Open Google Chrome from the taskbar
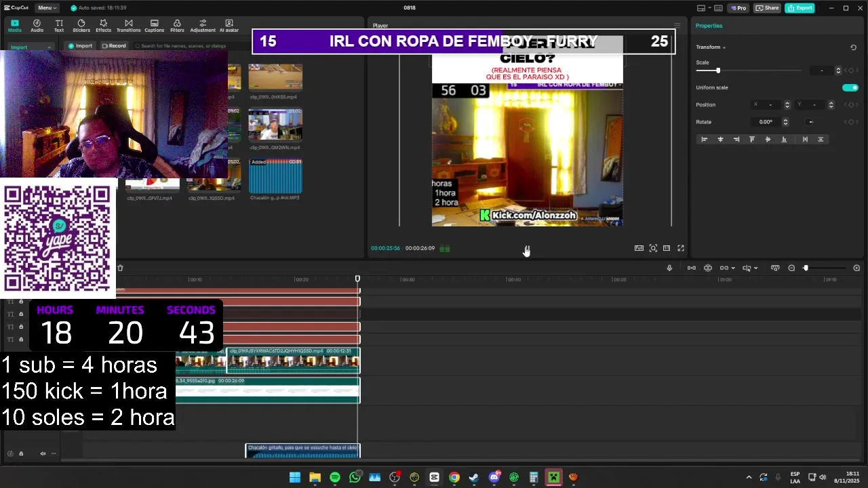Viewport: 868px width, 488px height. pyautogui.click(x=454, y=477)
